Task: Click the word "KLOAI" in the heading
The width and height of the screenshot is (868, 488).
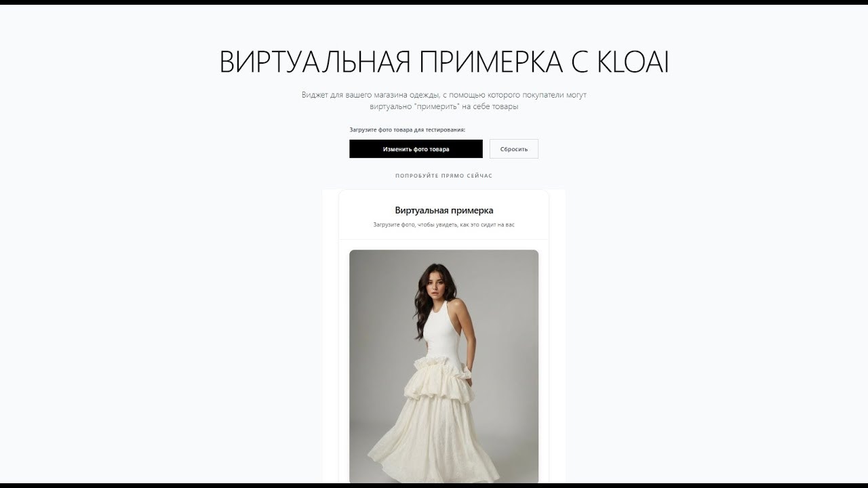Action: [633, 62]
